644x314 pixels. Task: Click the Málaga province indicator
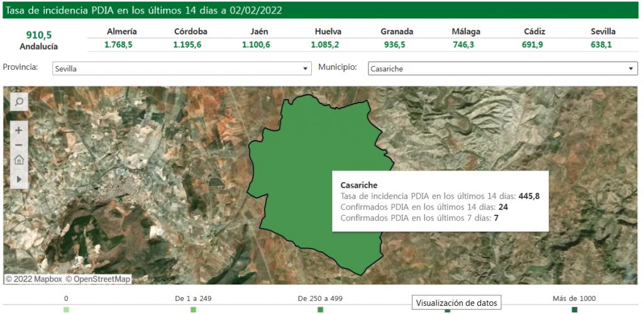[x=466, y=45]
